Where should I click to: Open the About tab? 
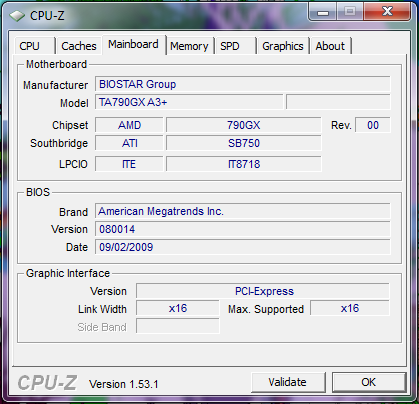tap(330, 46)
